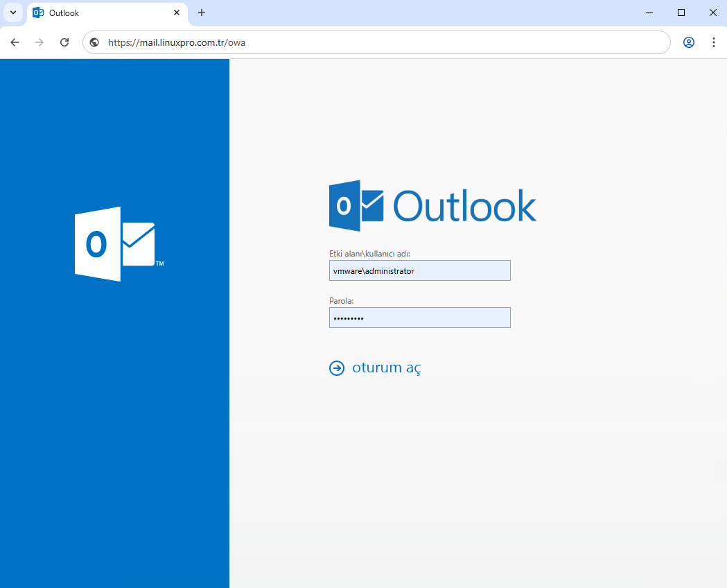727x588 pixels.
Task: Click into the Parola password field
Action: (x=419, y=318)
